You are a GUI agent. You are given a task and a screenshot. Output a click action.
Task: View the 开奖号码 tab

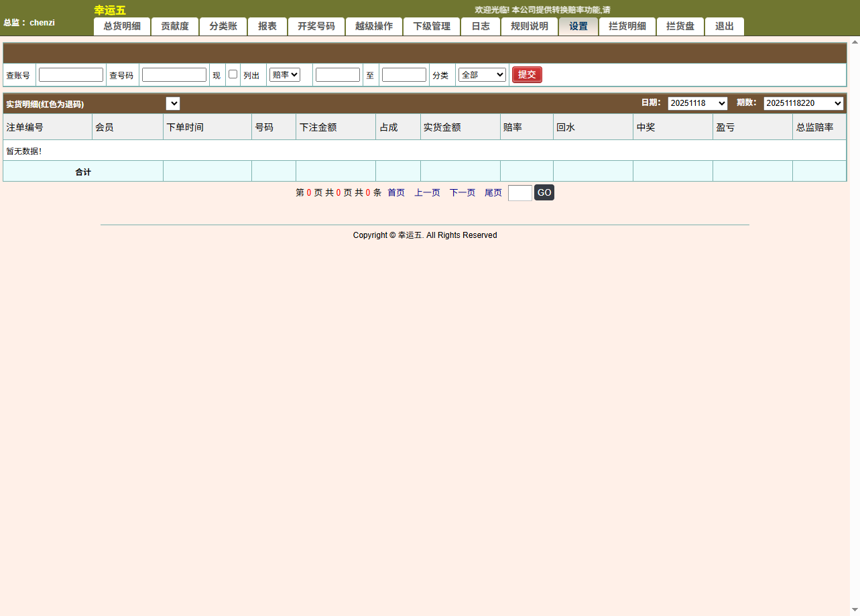click(316, 26)
